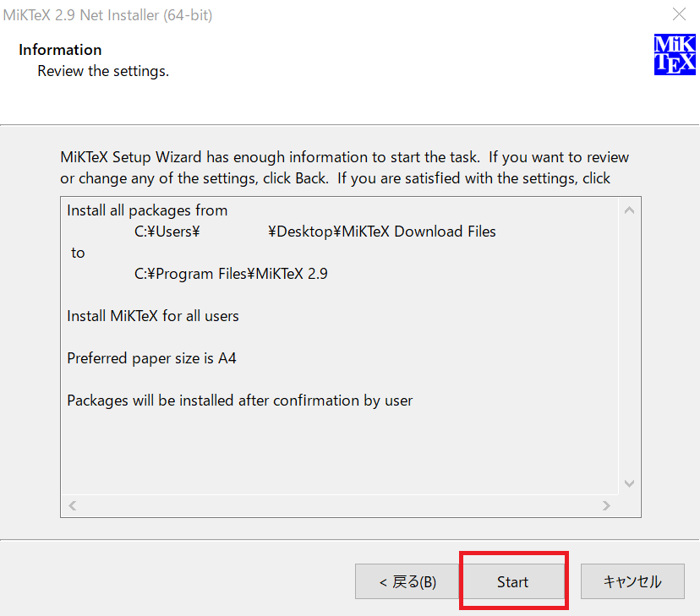Click the installer window title text

[107, 15]
